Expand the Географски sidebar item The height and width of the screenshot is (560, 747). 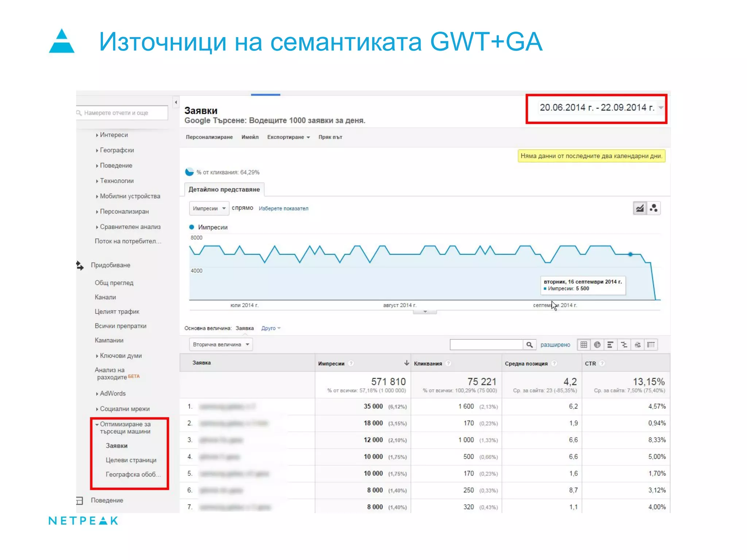[115, 150]
